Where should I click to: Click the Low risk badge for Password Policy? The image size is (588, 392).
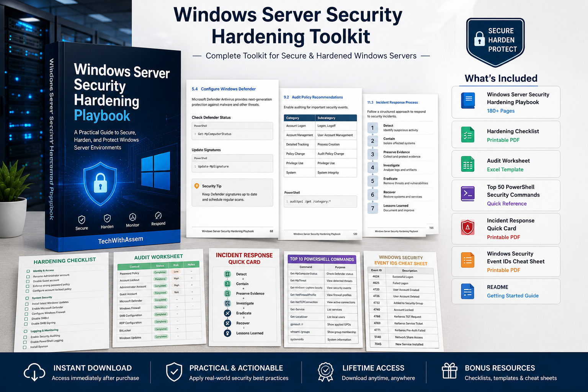[176, 271]
